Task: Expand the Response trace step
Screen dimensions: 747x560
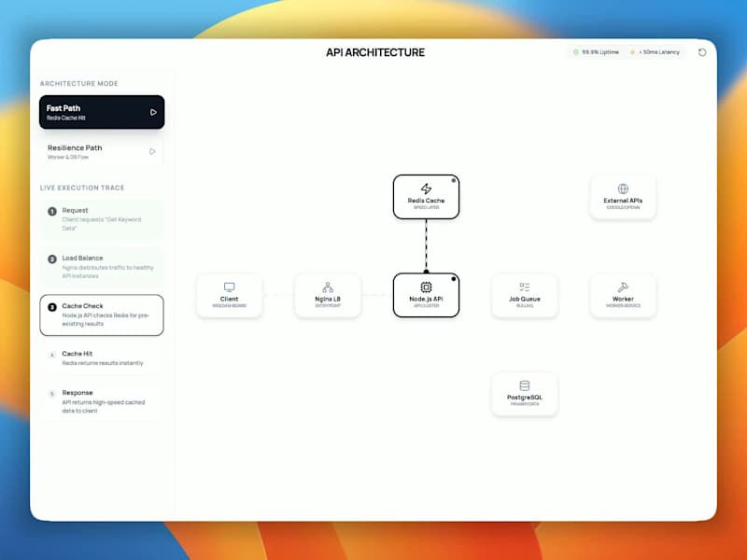Action: coord(103,399)
